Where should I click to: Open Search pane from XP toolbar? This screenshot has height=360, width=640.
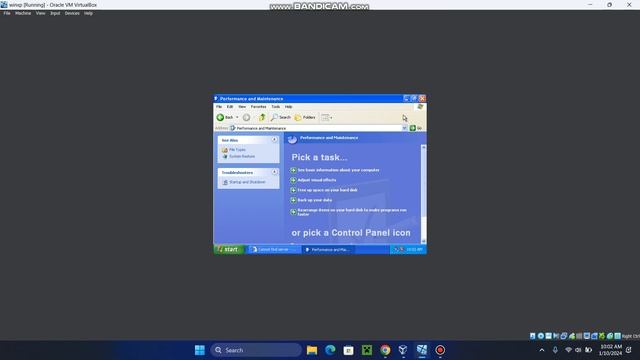281,118
